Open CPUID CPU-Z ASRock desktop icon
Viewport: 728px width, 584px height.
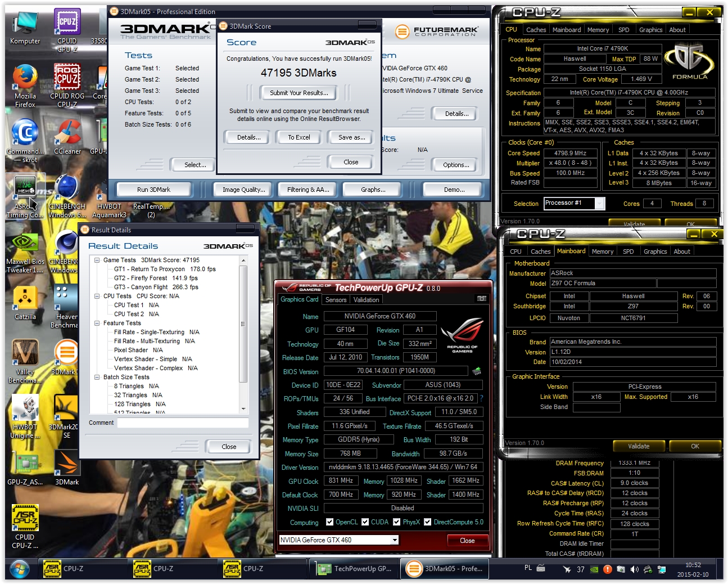point(25,527)
